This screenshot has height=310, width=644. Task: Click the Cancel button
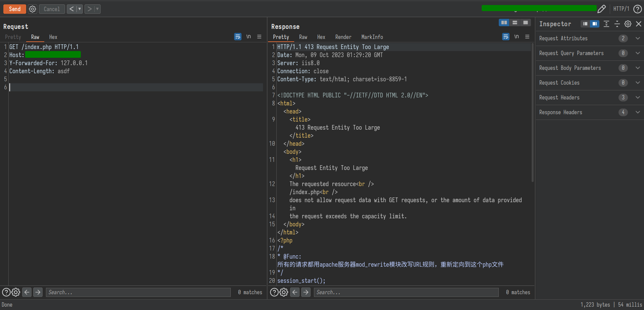point(52,9)
